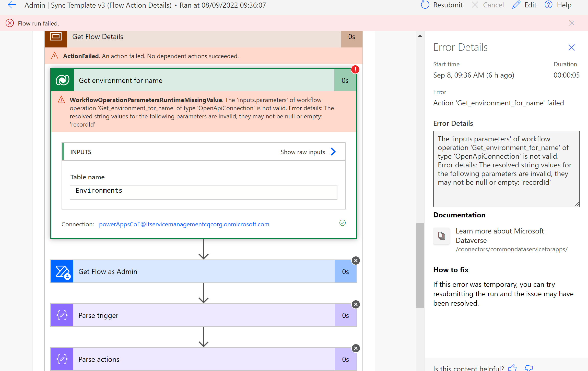Click the Get Flow as Admin action icon
This screenshot has height=371, width=588.
[x=62, y=271]
